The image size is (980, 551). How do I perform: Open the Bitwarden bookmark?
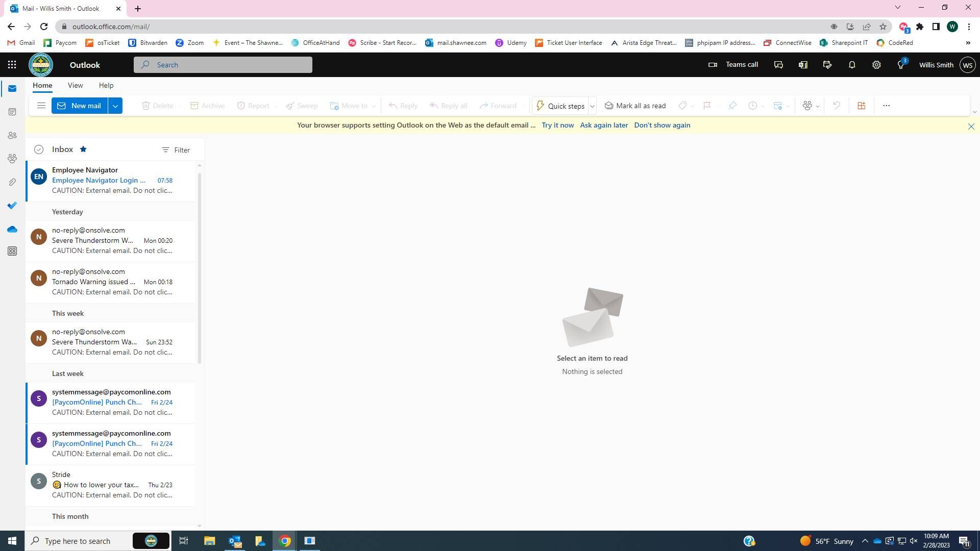(148, 43)
